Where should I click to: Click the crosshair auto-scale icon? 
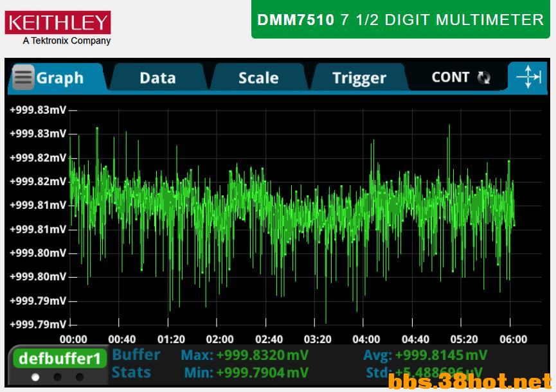[528, 77]
